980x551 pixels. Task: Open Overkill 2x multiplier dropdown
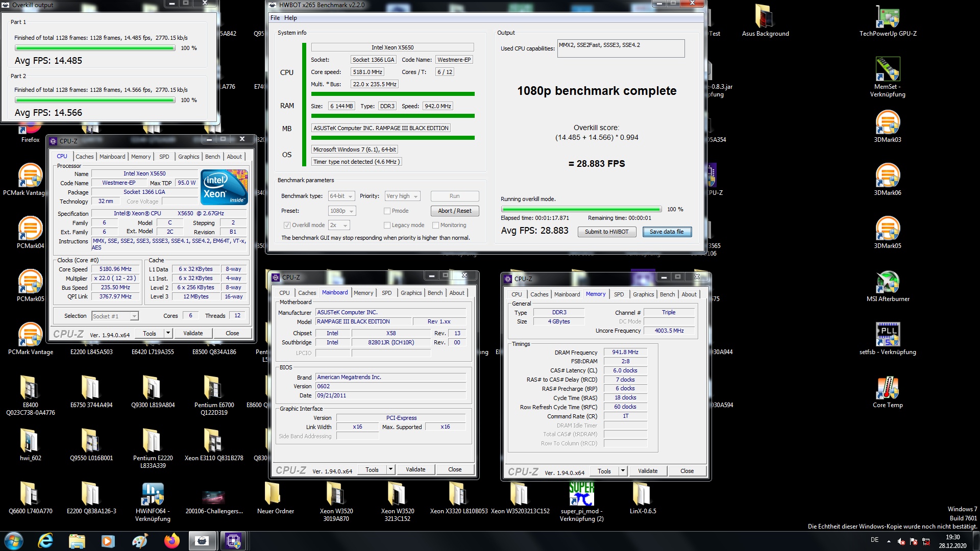[339, 225]
